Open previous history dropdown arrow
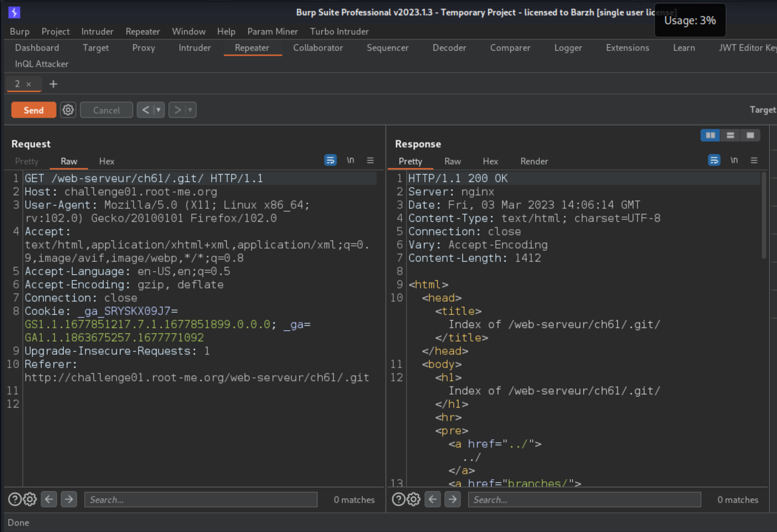Image resolution: width=777 pixels, height=532 pixels. click(x=159, y=110)
